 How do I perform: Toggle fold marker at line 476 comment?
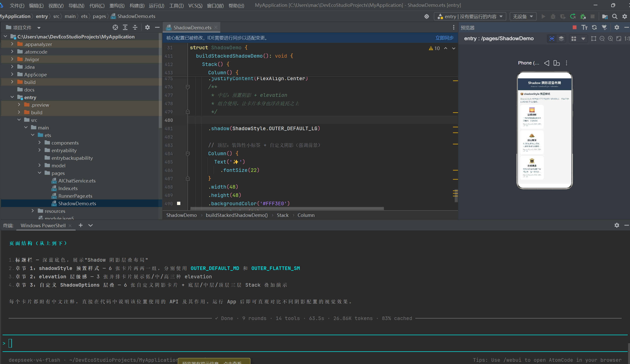tap(188, 87)
